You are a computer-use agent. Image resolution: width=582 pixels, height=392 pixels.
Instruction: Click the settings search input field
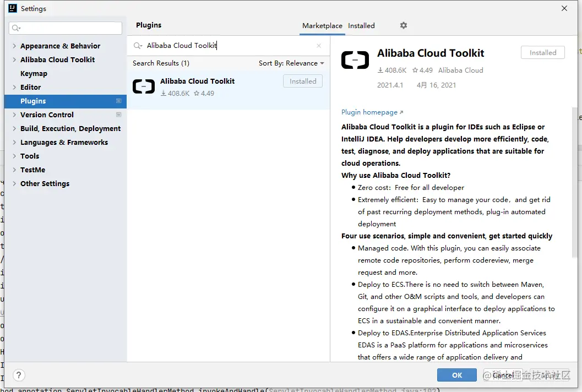click(x=66, y=28)
